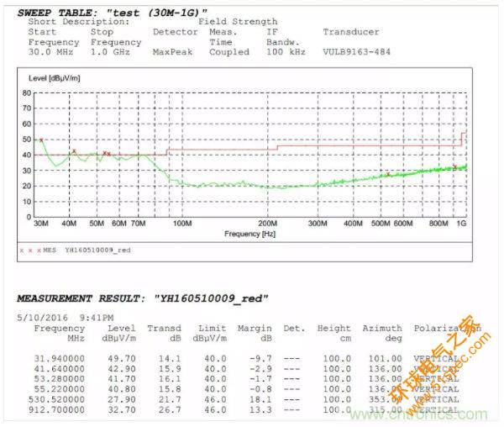Select transducer name VULB9163-484
Viewport: 504px width, 427px height.
(356, 52)
